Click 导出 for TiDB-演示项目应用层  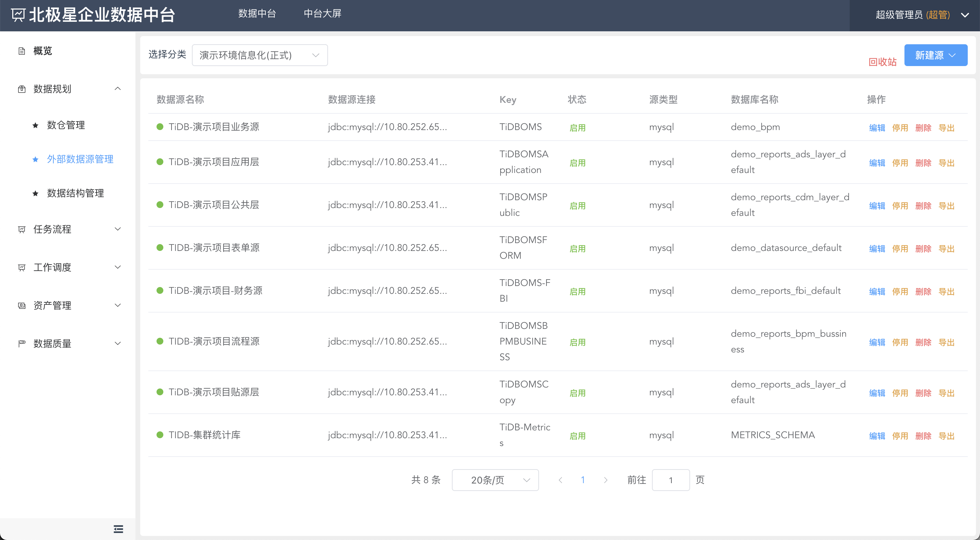point(947,163)
